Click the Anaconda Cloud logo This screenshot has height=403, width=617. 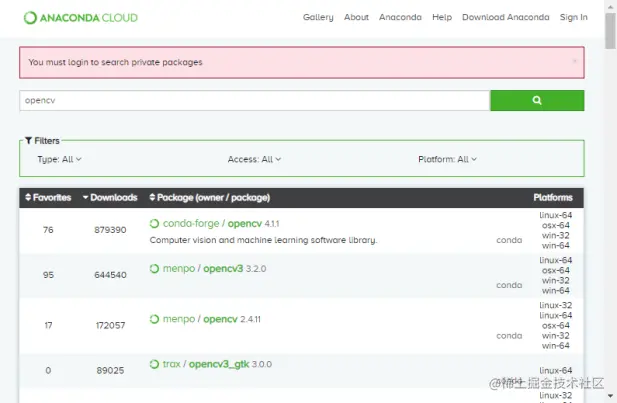click(x=81, y=18)
